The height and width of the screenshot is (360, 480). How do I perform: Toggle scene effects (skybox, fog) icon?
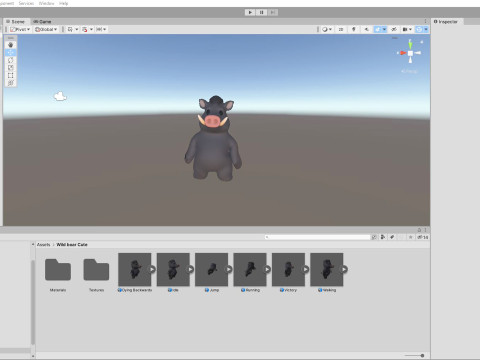click(377, 29)
